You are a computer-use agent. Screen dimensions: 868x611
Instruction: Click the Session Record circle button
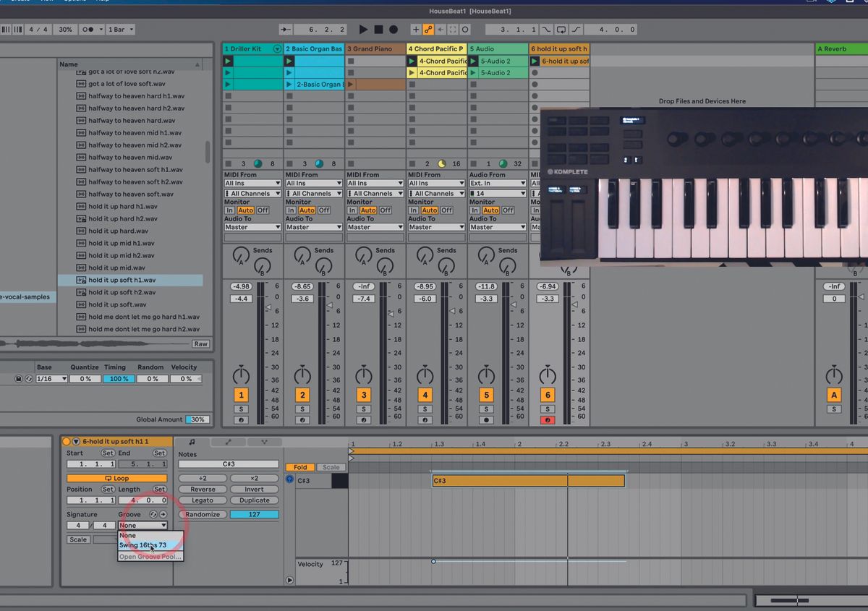[x=465, y=30]
